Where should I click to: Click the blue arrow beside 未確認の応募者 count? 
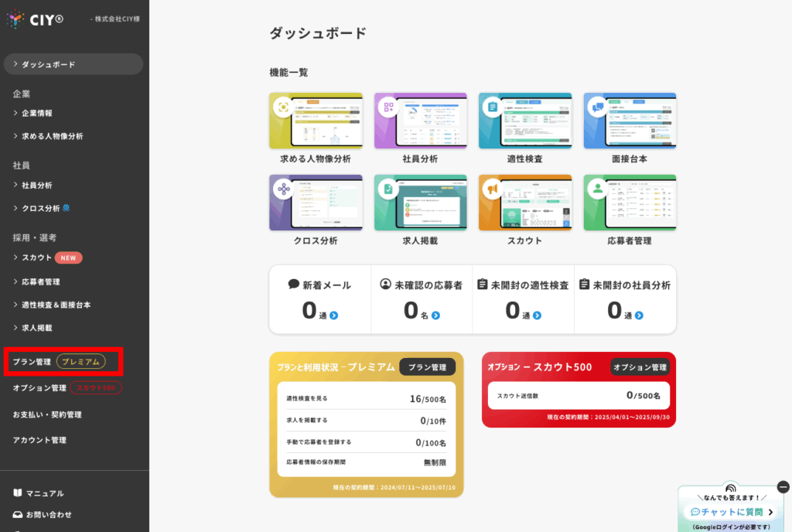[x=435, y=315]
